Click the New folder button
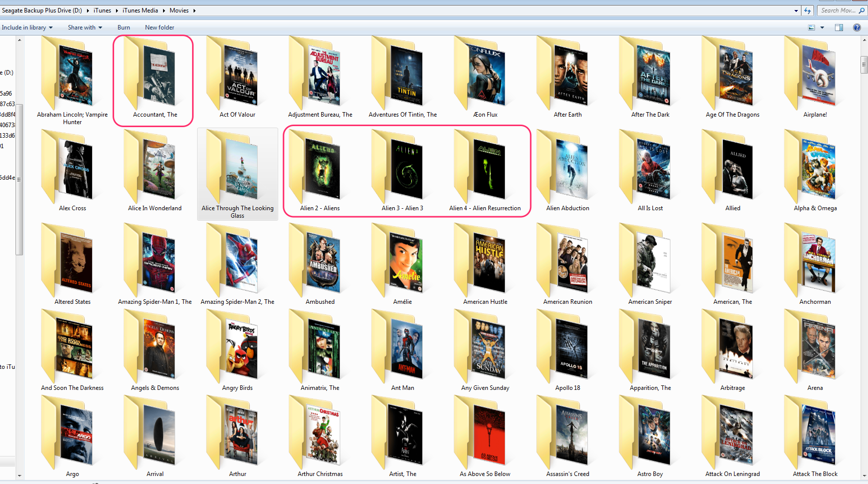Image resolution: width=868 pixels, height=484 pixels. [160, 28]
